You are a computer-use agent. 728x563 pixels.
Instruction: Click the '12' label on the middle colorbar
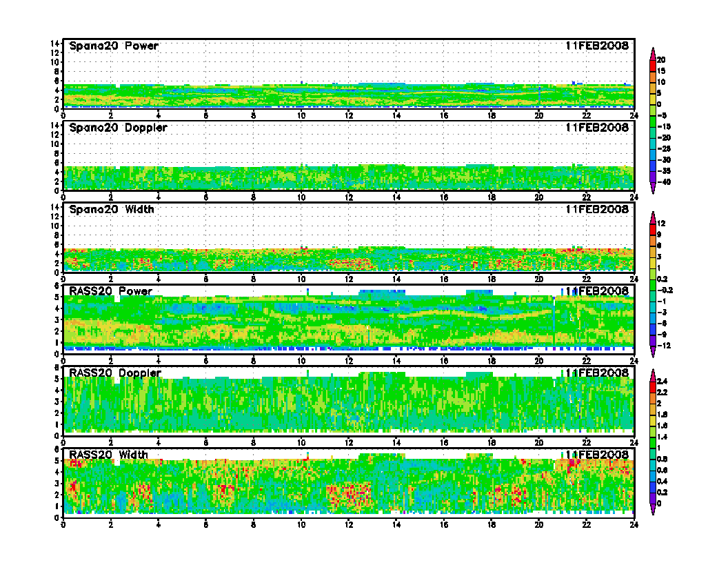661,224
